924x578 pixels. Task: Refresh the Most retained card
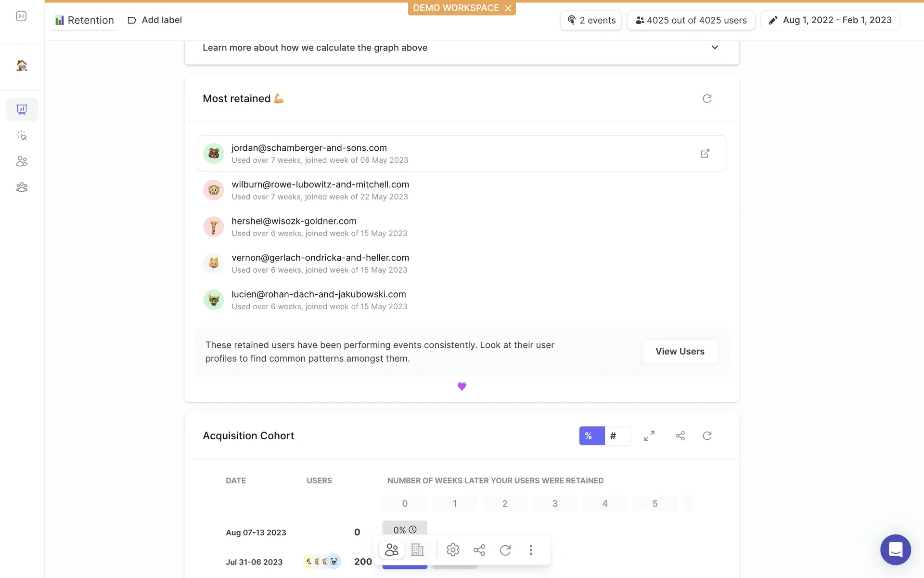click(707, 99)
